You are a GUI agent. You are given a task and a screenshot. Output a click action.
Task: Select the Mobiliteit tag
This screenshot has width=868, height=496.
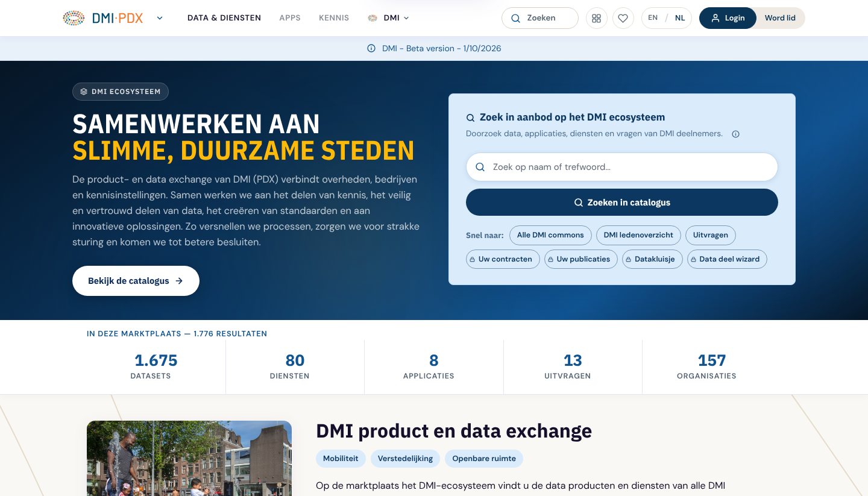[x=341, y=459]
